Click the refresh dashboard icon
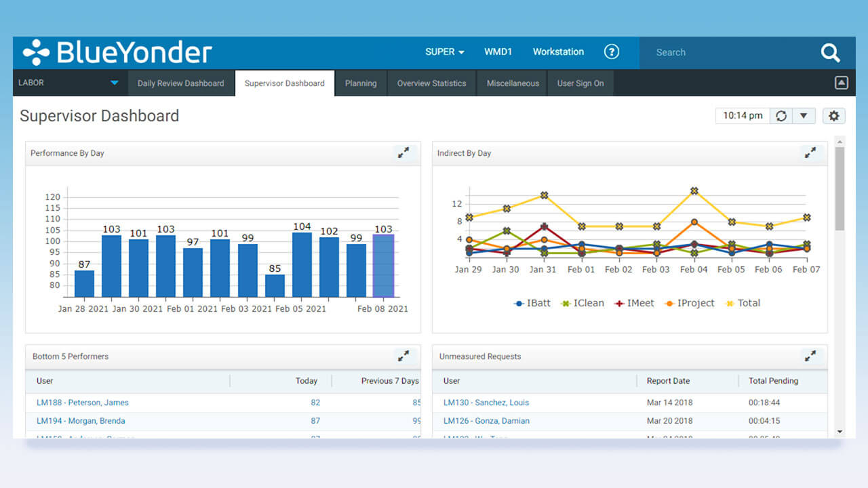The height and width of the screenshot is (488, 868). (x=781, y=116)
